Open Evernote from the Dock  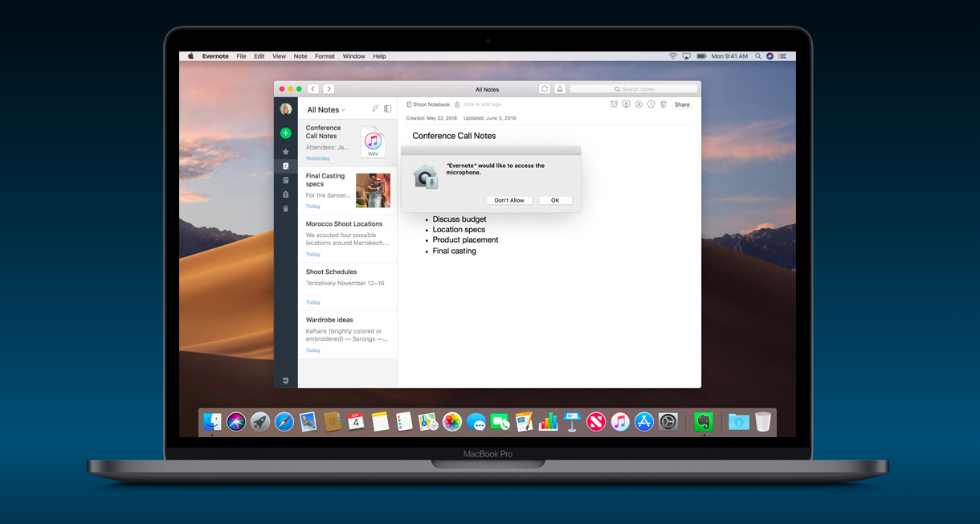click(x=704, y=421)
